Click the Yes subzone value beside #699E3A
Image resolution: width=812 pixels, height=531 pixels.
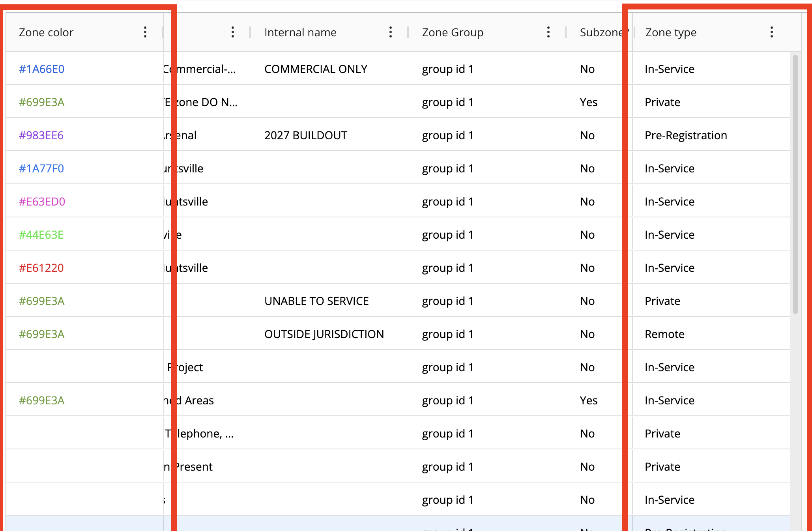coord(588,102)
